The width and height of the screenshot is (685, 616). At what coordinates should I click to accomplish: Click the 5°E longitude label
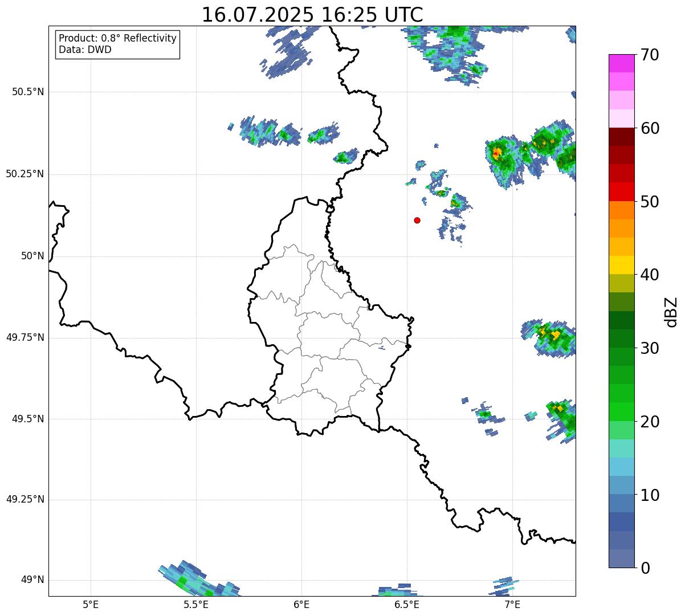click(x=91, y=604)
